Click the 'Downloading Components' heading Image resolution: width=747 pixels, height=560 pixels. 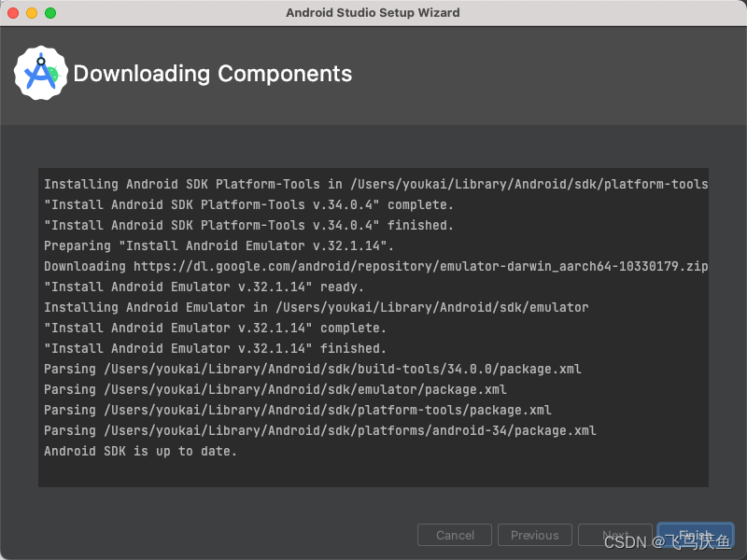[x=213, y=74]
